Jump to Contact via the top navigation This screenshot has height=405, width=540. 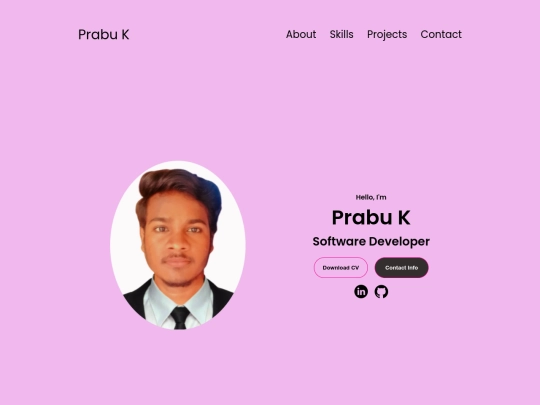click(441, 34)
